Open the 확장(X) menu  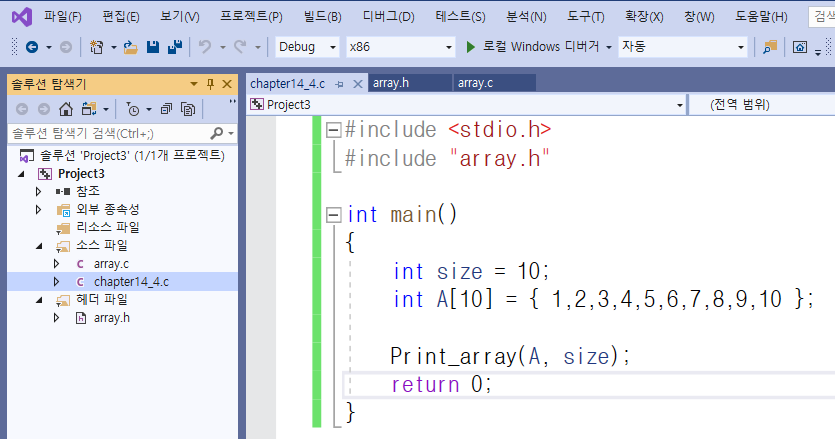click(x=644, y=17)
